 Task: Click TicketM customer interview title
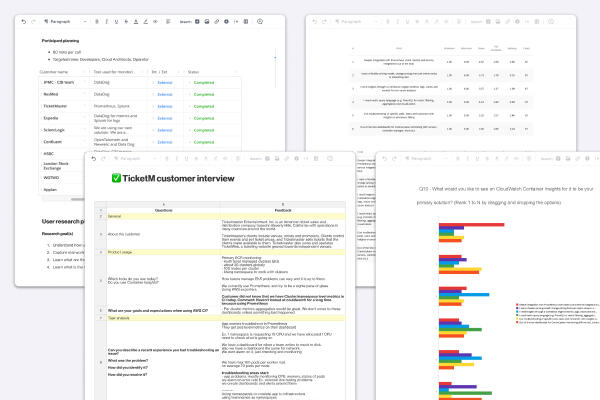[x=178, y=178]
